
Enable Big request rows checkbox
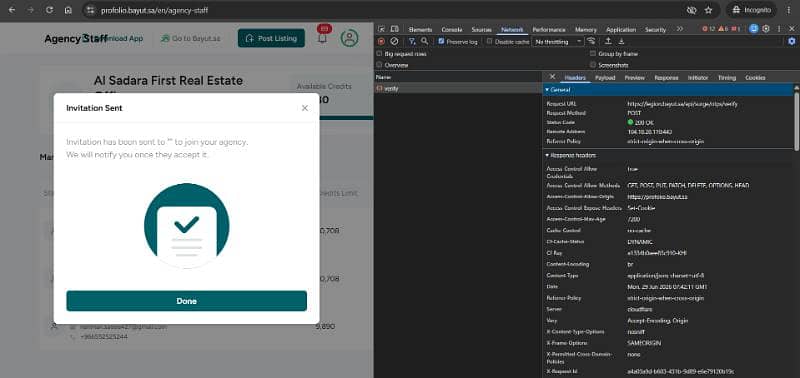tap(379, 54)
